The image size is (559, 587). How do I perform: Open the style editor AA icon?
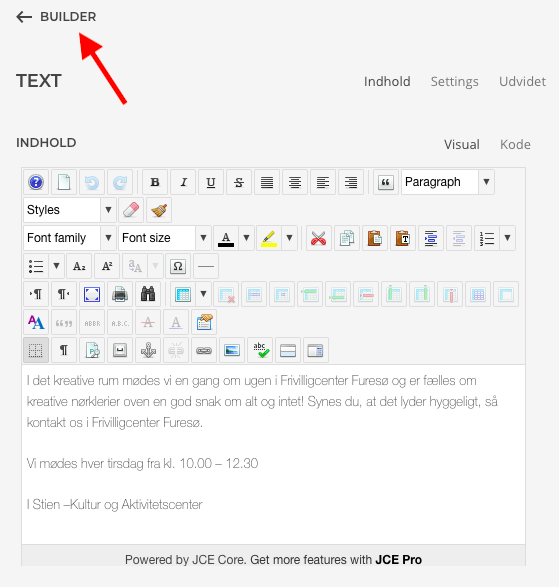click(36, 322)
